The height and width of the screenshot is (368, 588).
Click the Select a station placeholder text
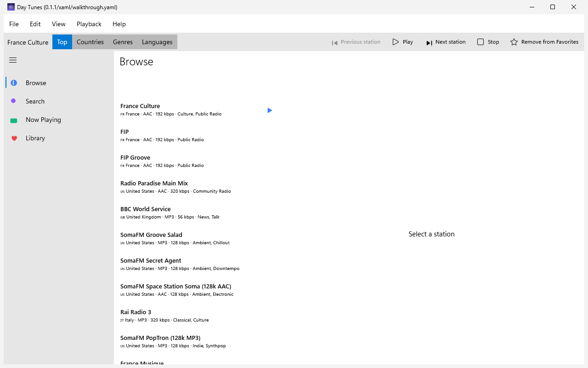pyautogui.click(x=431, y=234)
